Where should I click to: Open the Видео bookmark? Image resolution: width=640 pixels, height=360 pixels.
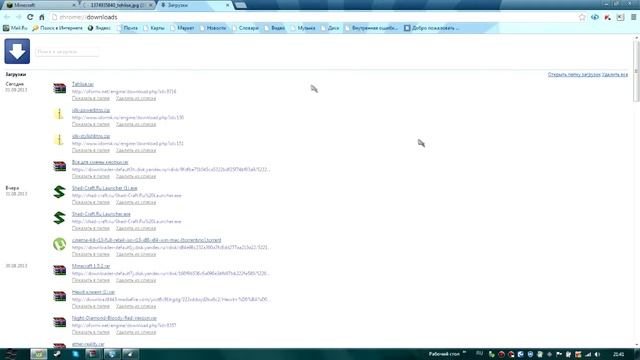274,28
